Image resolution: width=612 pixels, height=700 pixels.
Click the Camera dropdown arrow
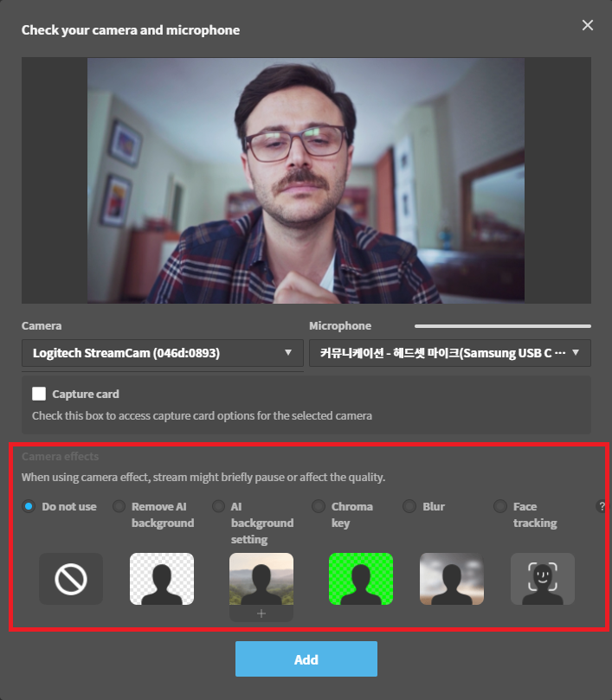pyautogui.click(x=288, y=353)
